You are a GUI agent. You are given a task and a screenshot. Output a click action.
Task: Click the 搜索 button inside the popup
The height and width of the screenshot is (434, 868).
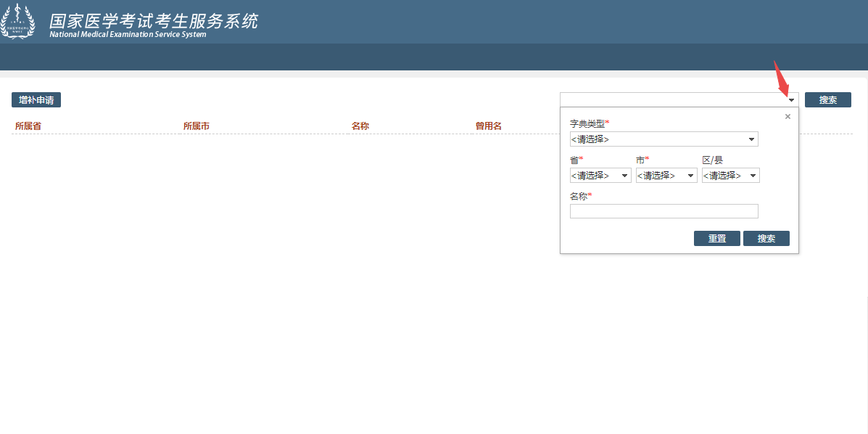click(766, 238)
